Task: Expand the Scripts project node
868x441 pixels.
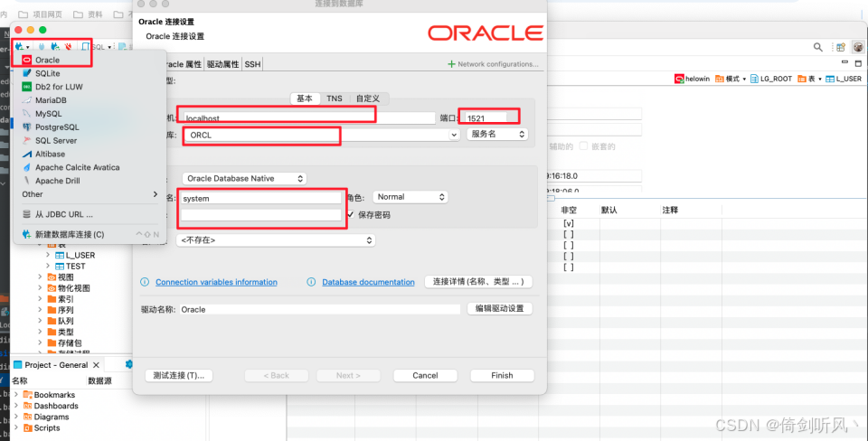Action: (x=16, y=427)
